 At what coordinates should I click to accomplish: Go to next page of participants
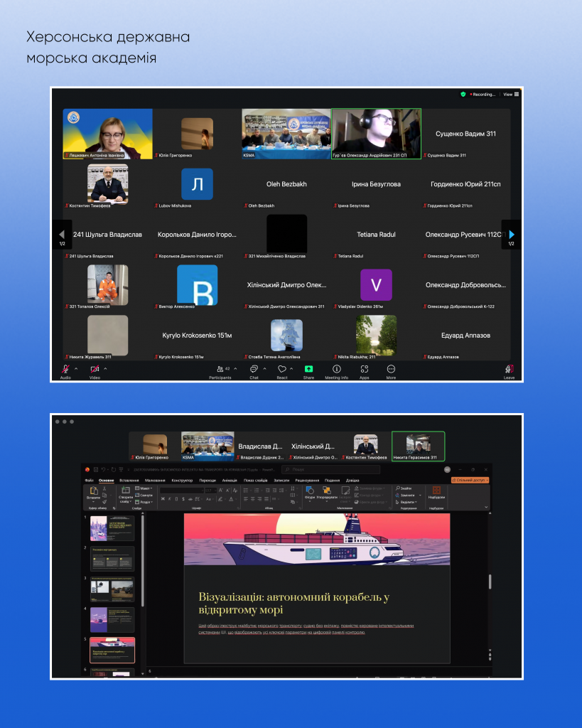point(512,235)
